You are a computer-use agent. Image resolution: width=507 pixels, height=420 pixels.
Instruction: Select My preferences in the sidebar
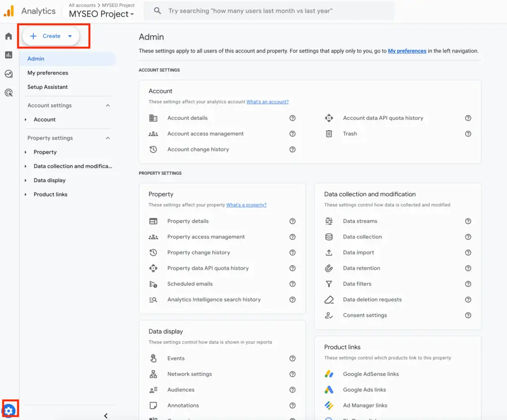[48, 73]
